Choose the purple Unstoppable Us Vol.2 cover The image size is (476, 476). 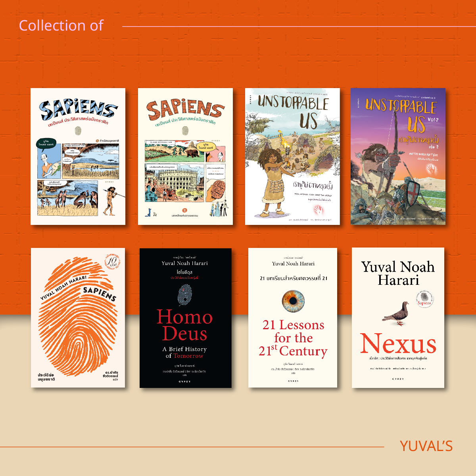pos(398,156)
